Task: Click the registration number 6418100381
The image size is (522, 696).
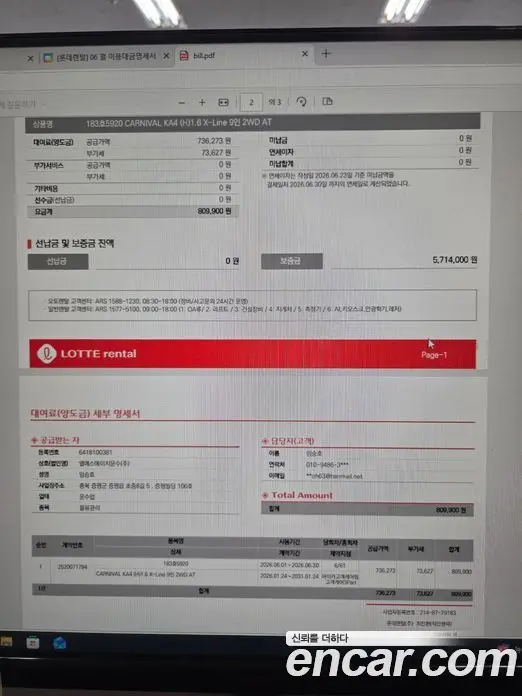Action: tap(95, 452)
